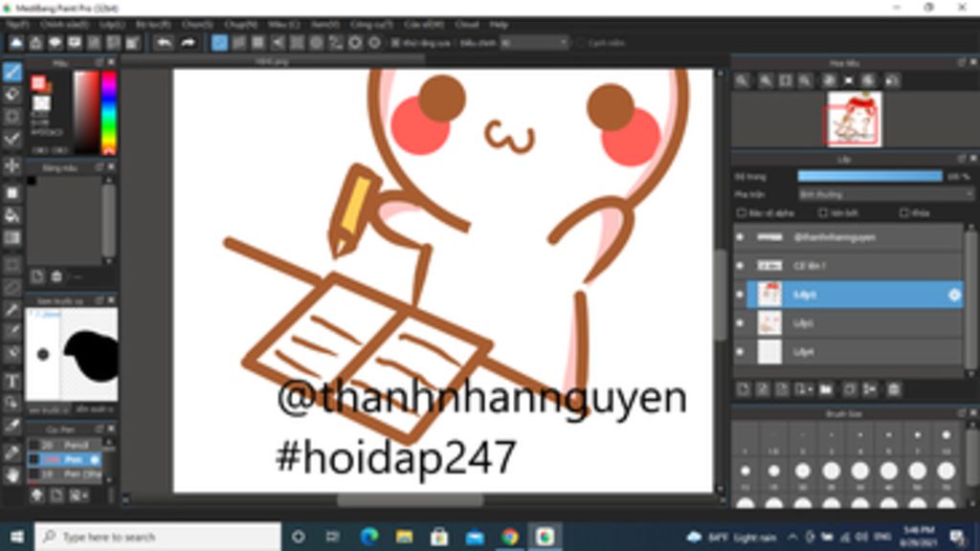Click the selected blue layer thumbnail
980x551 pixels.
coord(769,295)
